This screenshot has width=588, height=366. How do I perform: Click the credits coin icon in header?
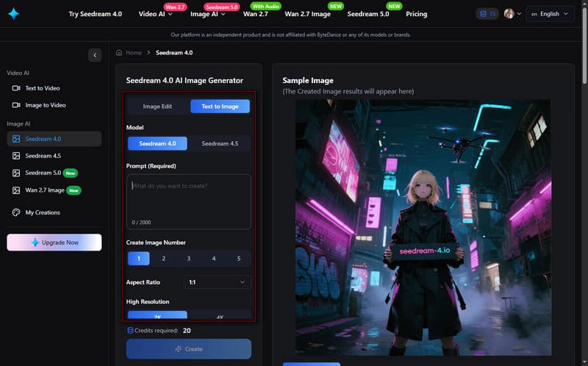pos(484,14)
